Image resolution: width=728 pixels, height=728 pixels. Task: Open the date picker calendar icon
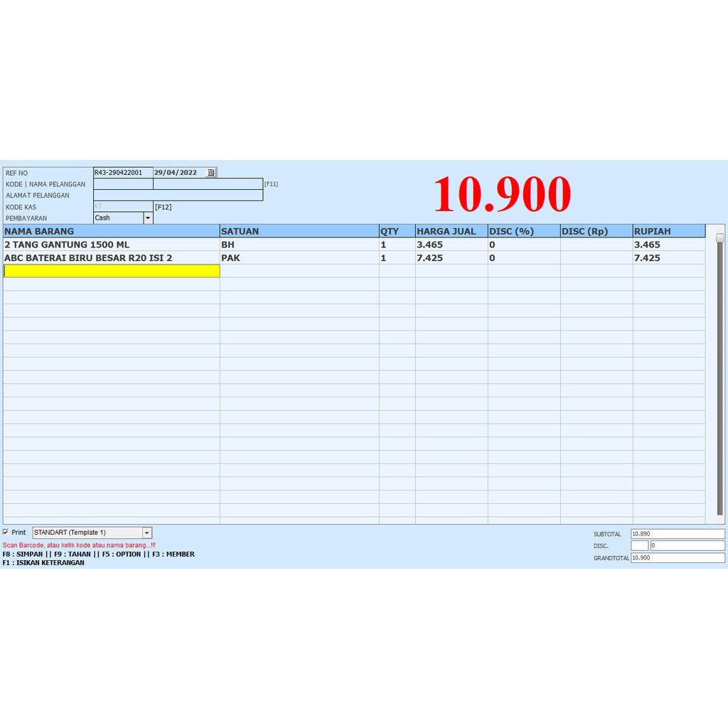click(210, 173)
